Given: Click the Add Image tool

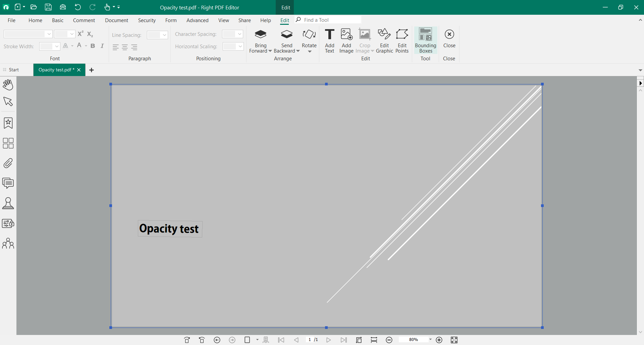Looking at the screenshot, I should 346,41.
